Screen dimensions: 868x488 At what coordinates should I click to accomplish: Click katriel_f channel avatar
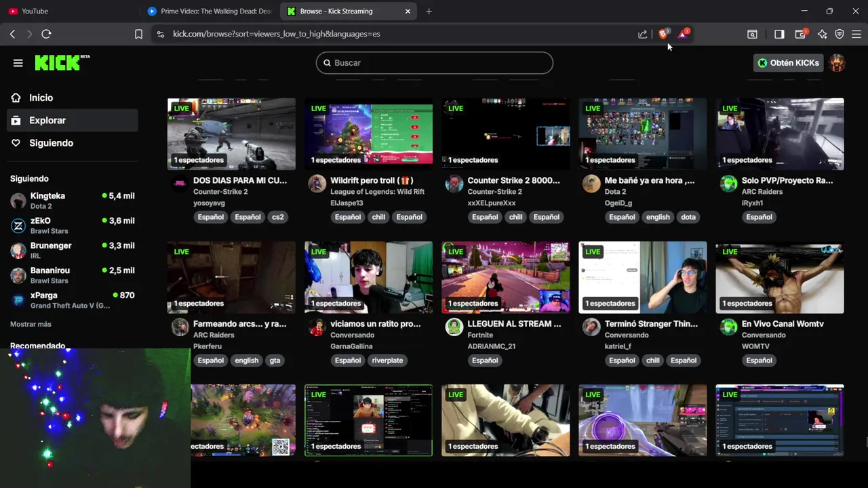coord(591,327)
